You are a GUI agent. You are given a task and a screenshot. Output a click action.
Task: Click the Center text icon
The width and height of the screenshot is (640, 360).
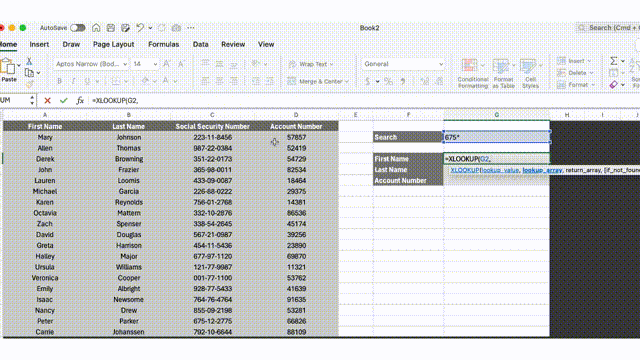point(220,81)
